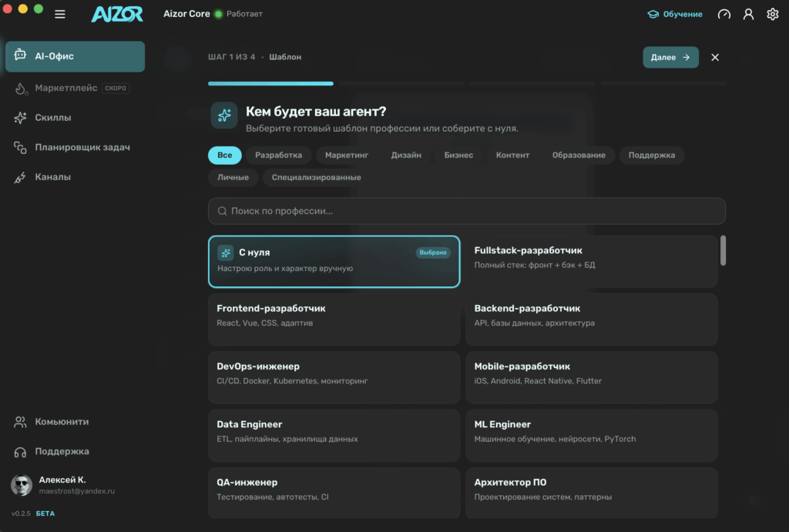Click the template list scrollbar thumb
789x532 pixels.
pos(723,250)
